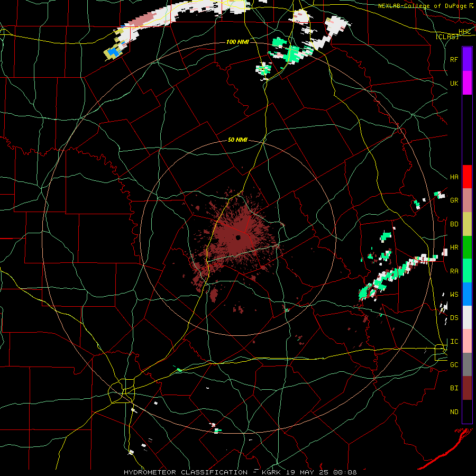Click the DS white legend swatch
This screenshot has height=476, width=476.
tap(467, 317)
